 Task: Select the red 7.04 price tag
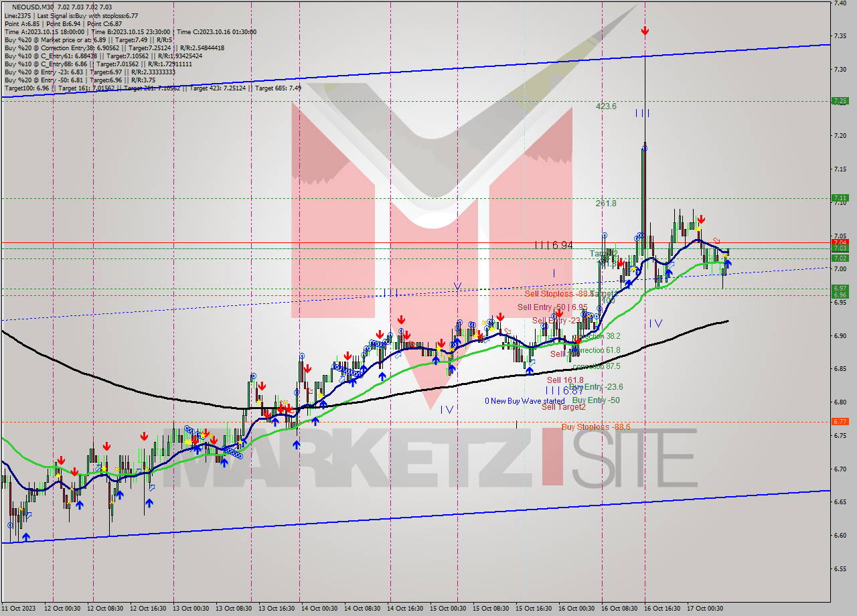(840, 242)
